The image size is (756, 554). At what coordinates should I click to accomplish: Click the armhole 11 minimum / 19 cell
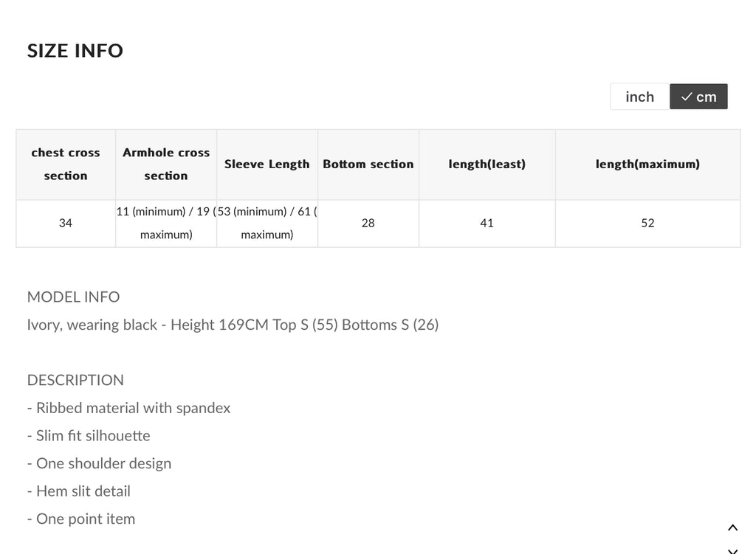pos(166,224)
